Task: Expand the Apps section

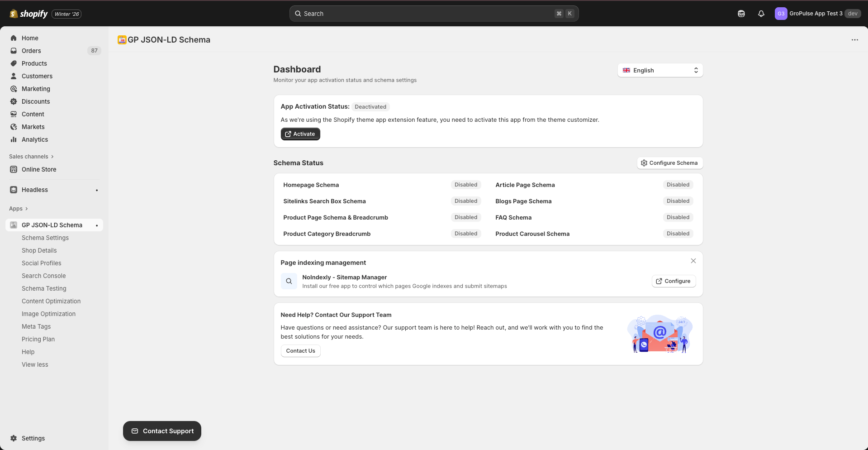Action: pyautogui.click(x=19, y=209)
